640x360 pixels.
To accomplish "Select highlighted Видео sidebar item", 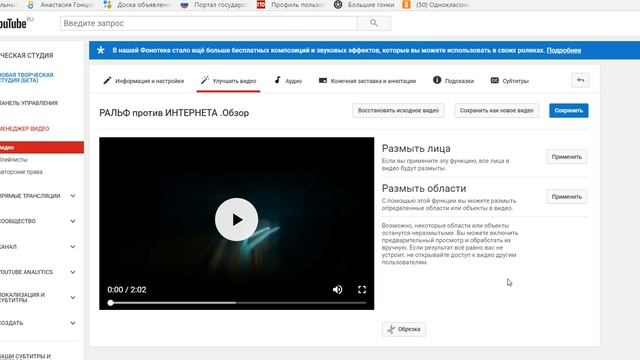I will click(42, 147).
